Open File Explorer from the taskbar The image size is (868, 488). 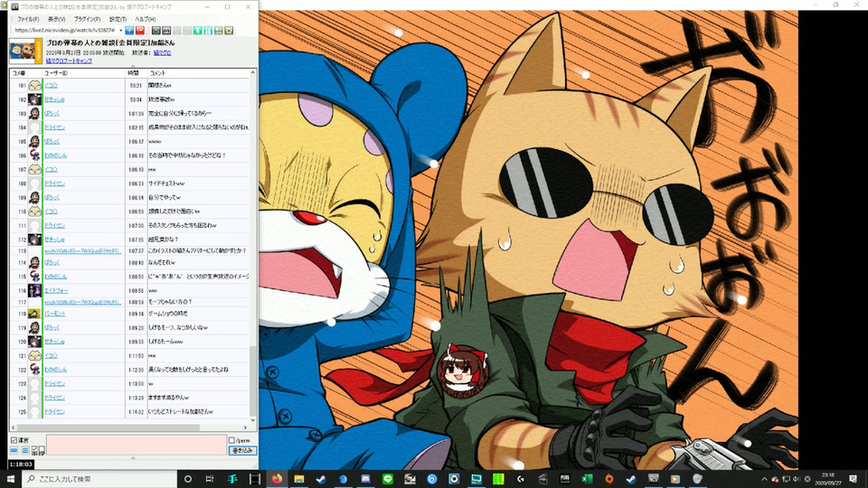click(x=299, y=479)
